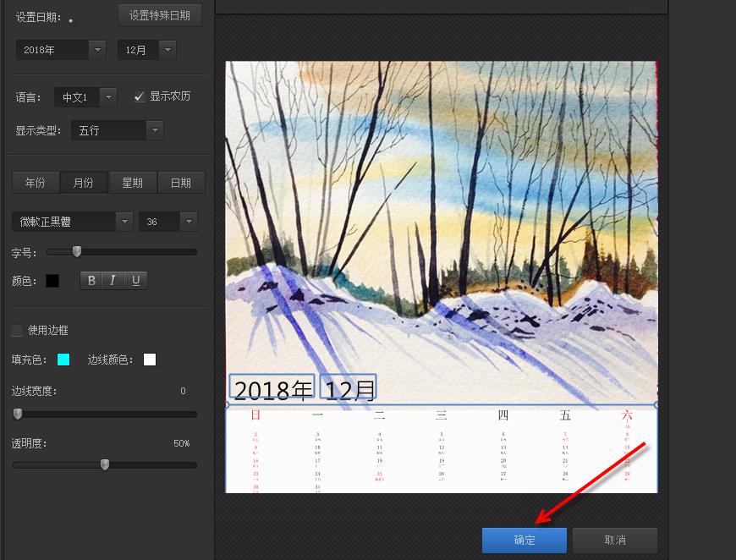Click the 透明度 slider handle
Screen dimensions: 736x560
(105, 464)
